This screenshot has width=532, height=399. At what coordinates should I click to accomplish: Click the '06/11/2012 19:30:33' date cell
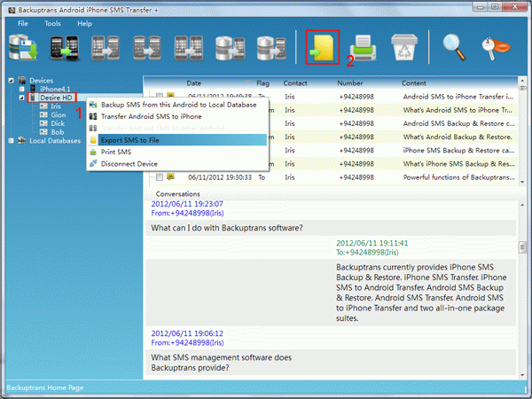coord(220,177)
